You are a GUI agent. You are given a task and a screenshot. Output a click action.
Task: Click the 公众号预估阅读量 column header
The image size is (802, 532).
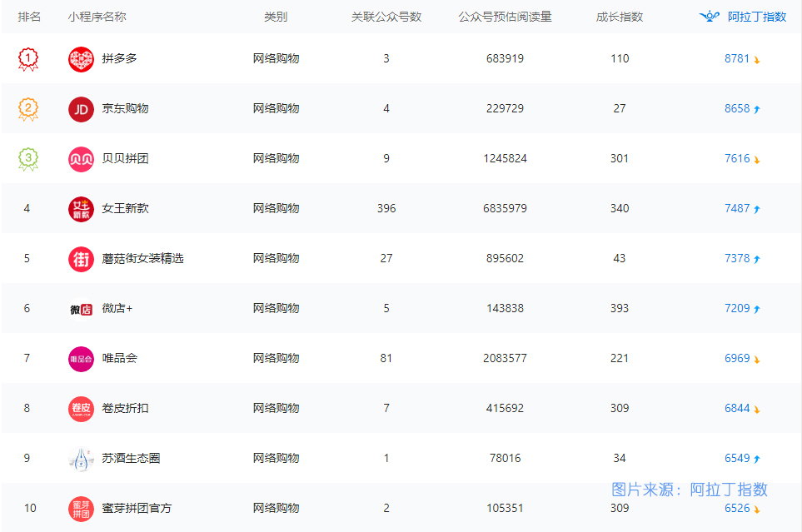(x=505, y=17)
